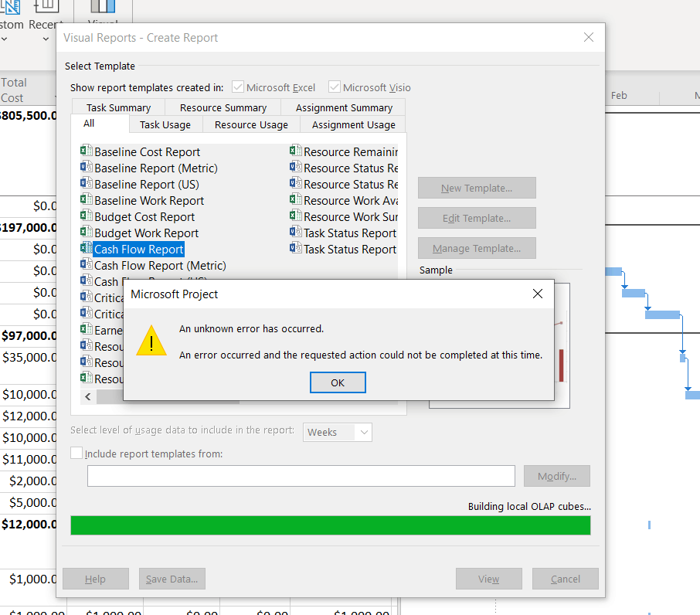Select the Resource Remaining template name
This screenshot has width=700, height=615.
351,151
